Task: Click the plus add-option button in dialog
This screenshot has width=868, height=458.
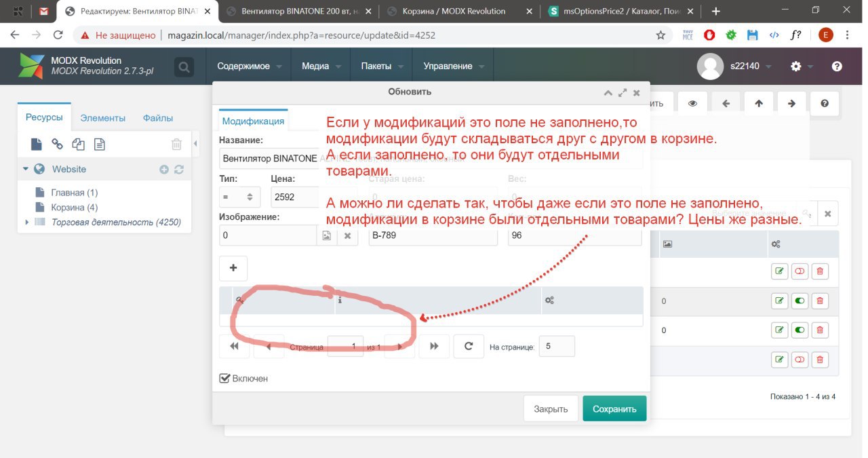Action: tap(233, 268)
